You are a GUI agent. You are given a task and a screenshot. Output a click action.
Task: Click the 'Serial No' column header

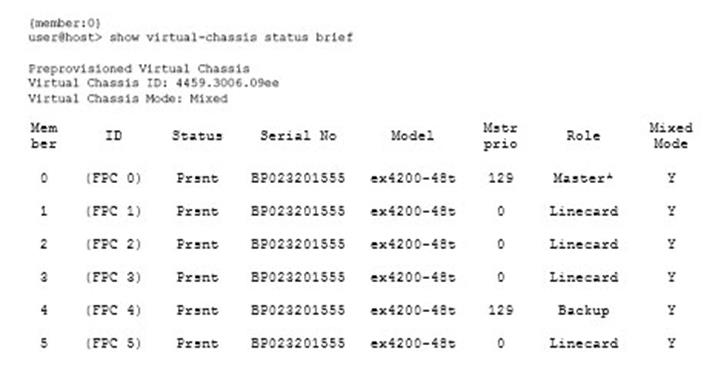tap(298, 135)
